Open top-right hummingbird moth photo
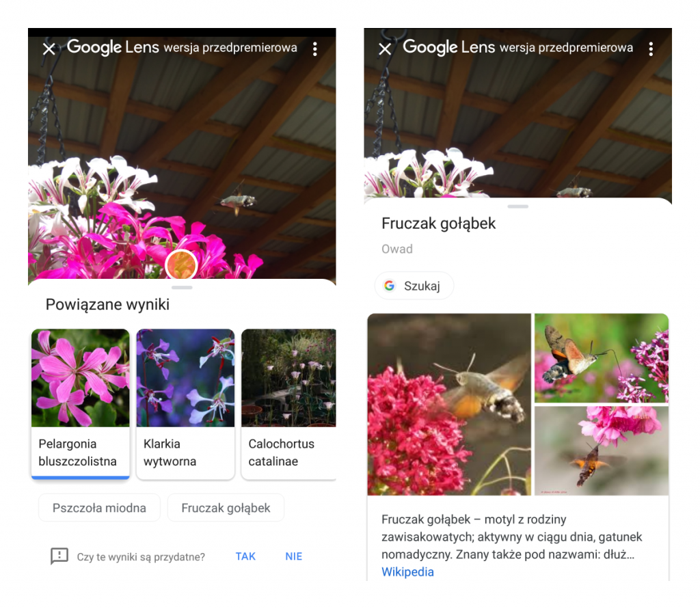Viewport: 700px width, 609px height. pos(602,357)
